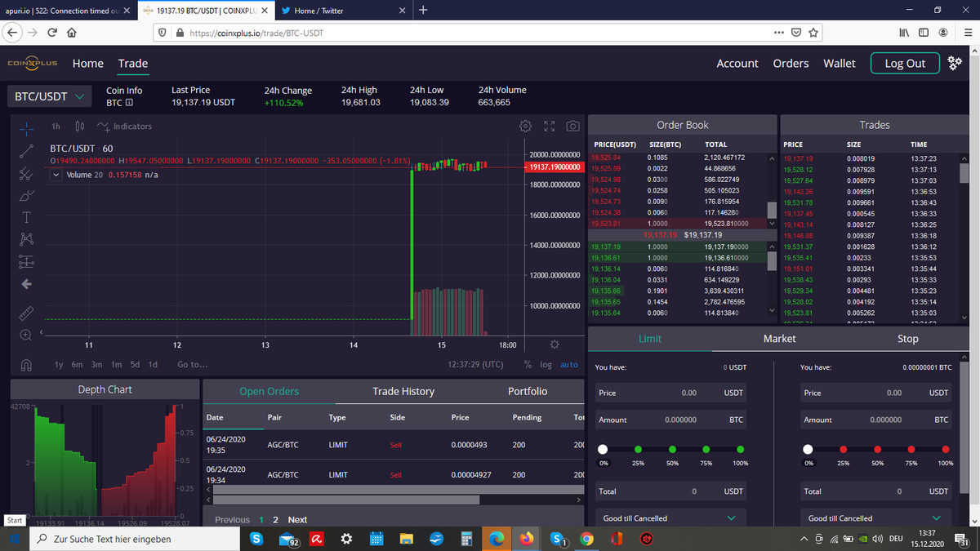Screen dimensions: 980x551
Task: Switch to the Portfolio tab
Action: point(528,391)
